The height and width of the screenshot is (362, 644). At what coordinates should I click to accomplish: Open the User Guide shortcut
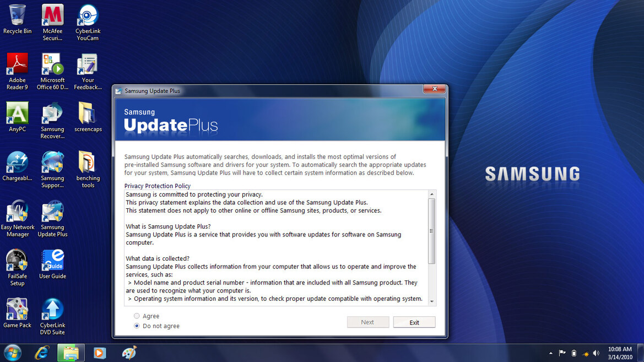(52, 264)
